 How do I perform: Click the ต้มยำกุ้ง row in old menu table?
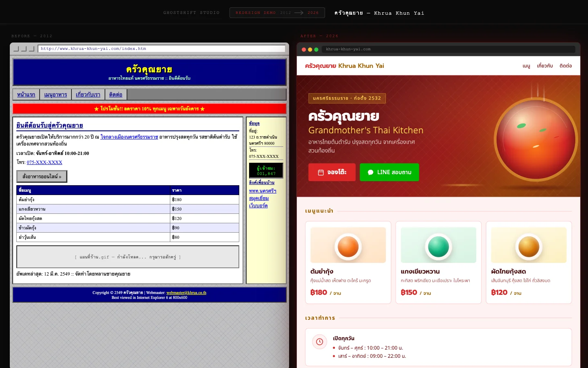point(128,200)
